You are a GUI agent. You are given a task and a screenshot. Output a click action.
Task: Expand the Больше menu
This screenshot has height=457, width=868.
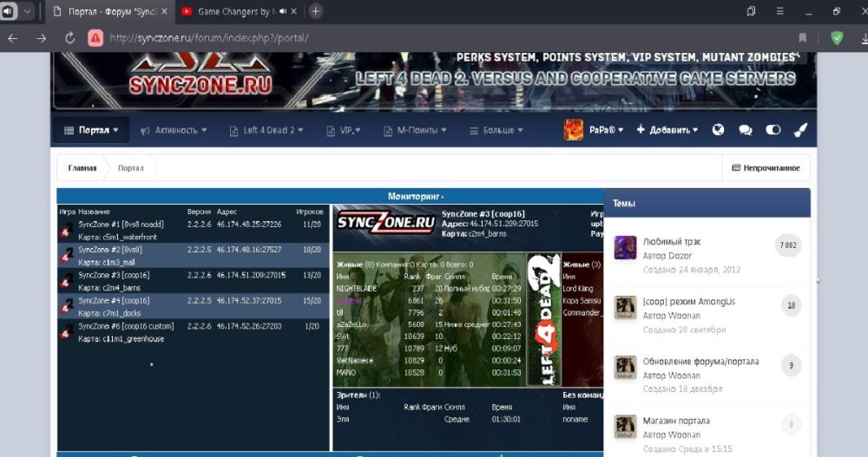496,130
